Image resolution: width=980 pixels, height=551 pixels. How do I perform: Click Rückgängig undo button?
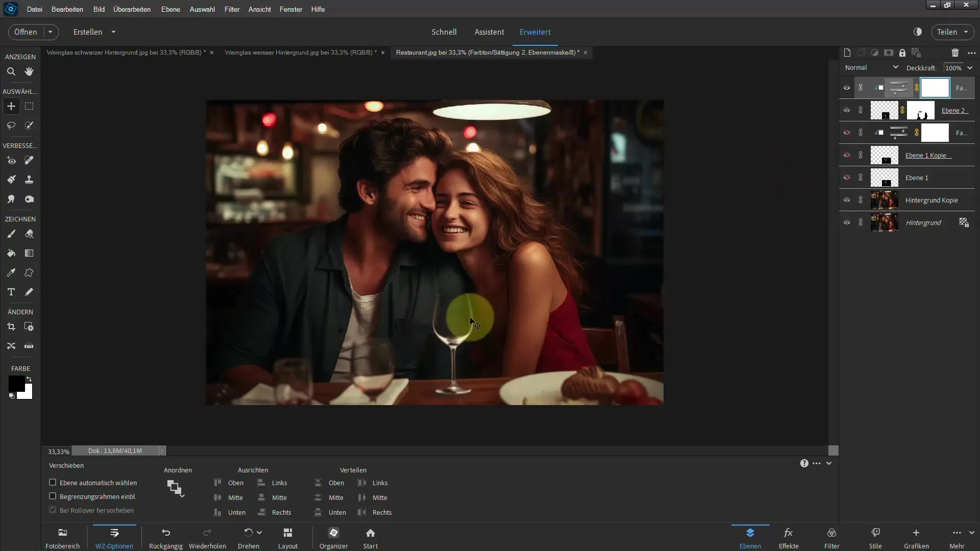pyautogui.click(x=166, y=538)
